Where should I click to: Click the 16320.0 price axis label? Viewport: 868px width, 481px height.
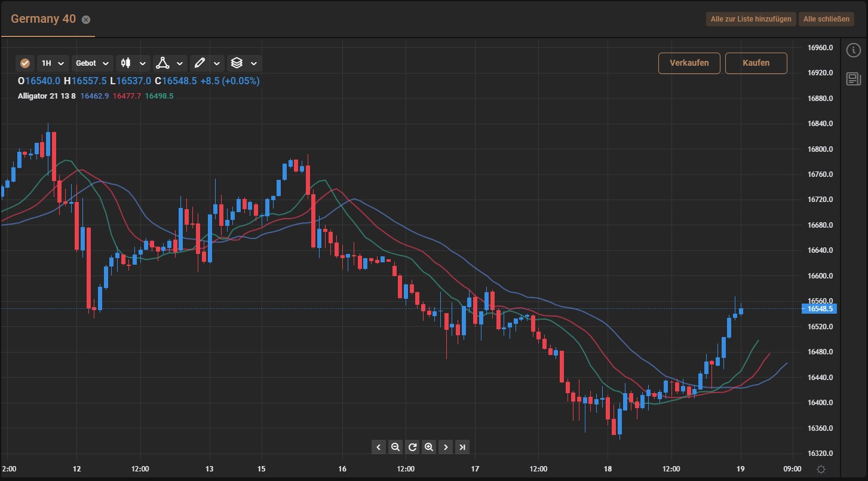tap(820, 454)
